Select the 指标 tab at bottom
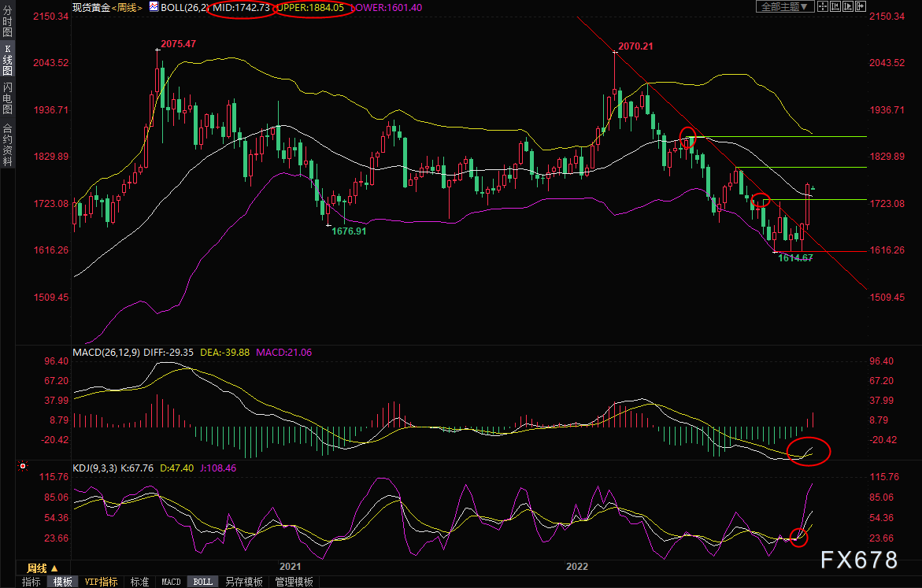Viewport: 922px width, 588px height. point(31,582)
